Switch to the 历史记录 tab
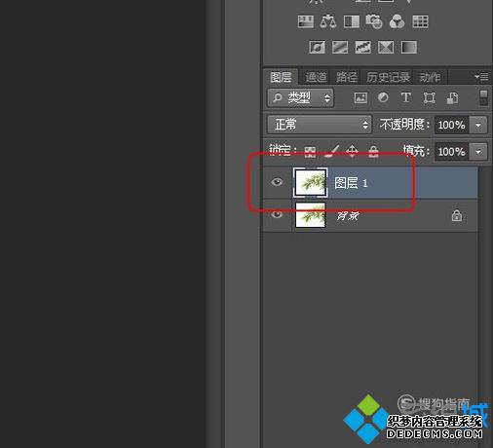Screen dimensions: 493x448 [388, 77]
